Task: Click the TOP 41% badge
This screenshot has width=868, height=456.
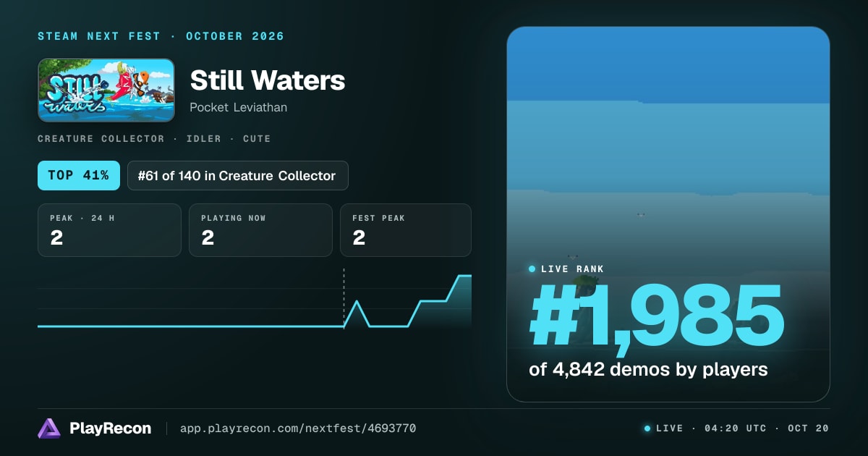Action: [x=79, y=175]
